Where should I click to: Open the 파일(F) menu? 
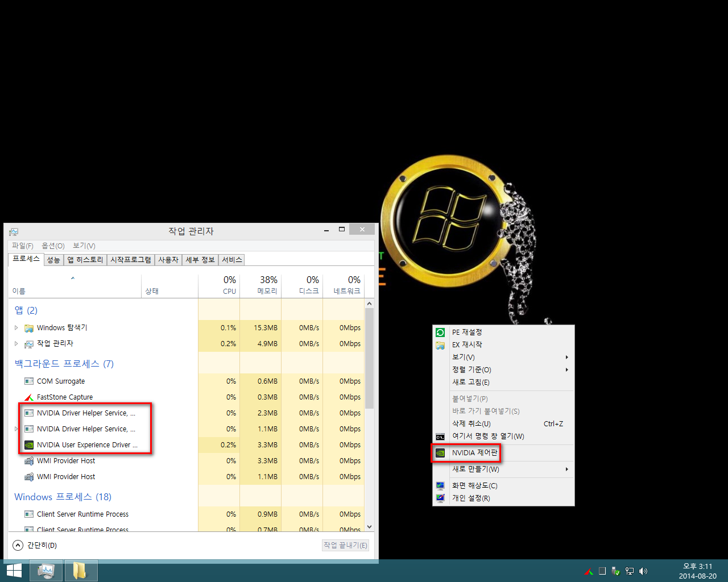pyautogui.click(x=23, y=246)
